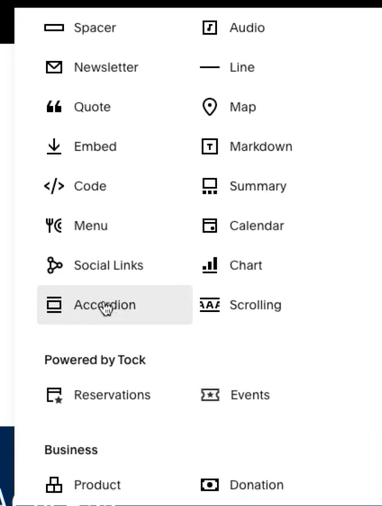The width and height of the screenshot is (382, 506).
Task: Click the Newsletter envelope icon
Action: pos(54,67)
